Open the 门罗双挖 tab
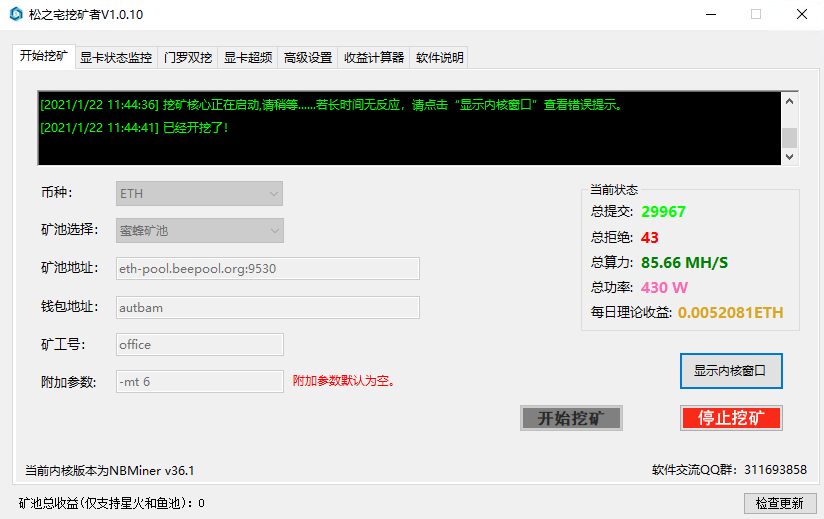 point(188,57)
